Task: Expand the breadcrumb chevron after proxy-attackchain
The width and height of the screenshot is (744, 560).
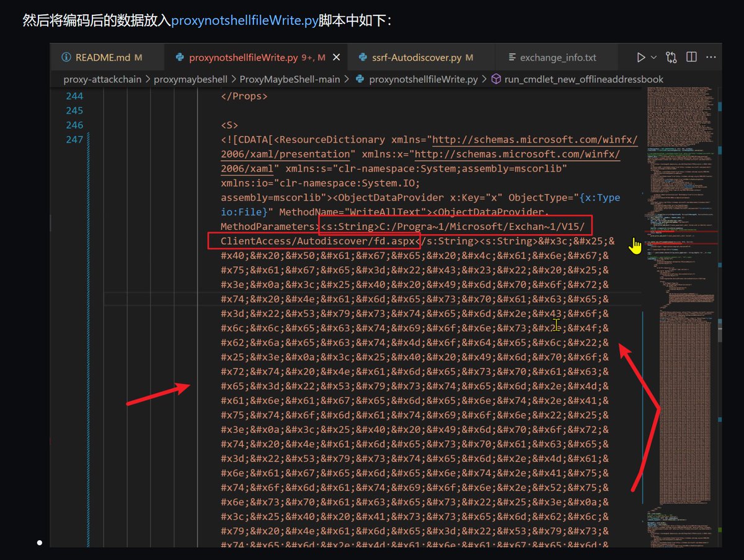Action: tap(148, 79)
